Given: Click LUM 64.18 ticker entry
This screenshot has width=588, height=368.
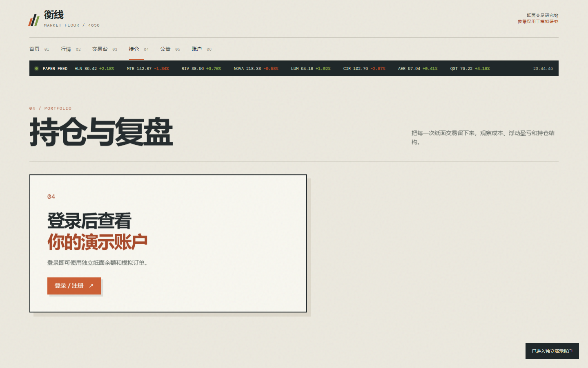Looking at the screenshot, I should [x=311, y=69].
